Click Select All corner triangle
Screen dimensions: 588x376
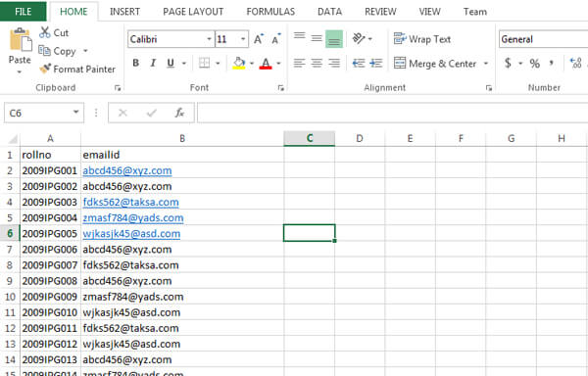(13, 139)
